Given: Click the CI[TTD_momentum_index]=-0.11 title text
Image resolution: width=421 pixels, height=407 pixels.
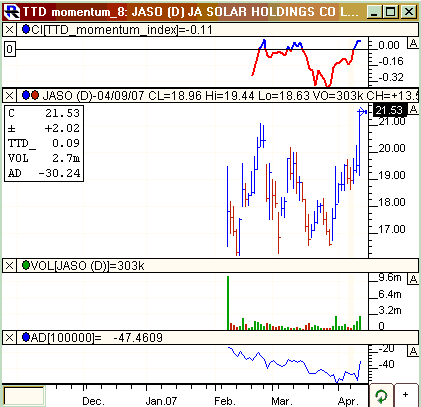Looking at the screenshot, I should [122, 30].
